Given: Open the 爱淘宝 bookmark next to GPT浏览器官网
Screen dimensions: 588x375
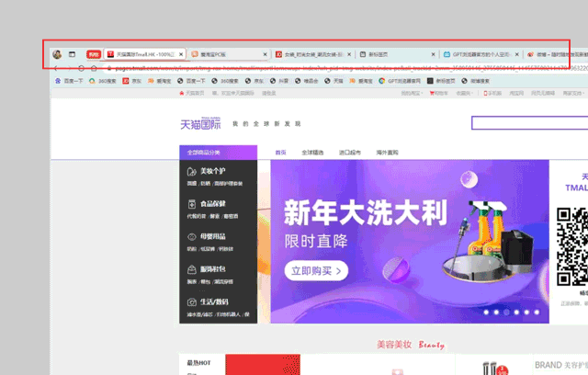Looking at the screenshot, I should (361, 81).
